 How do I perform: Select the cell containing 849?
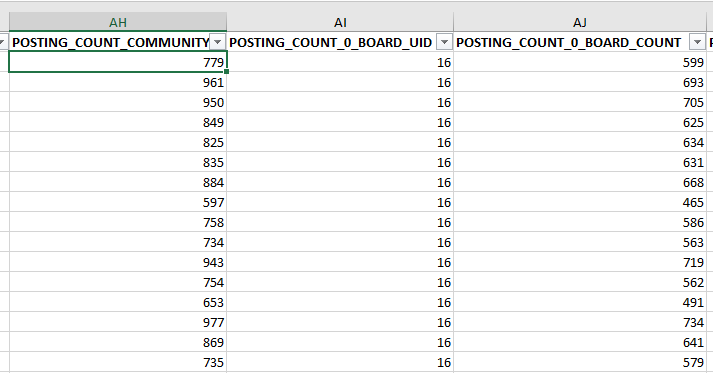(118, 122)
